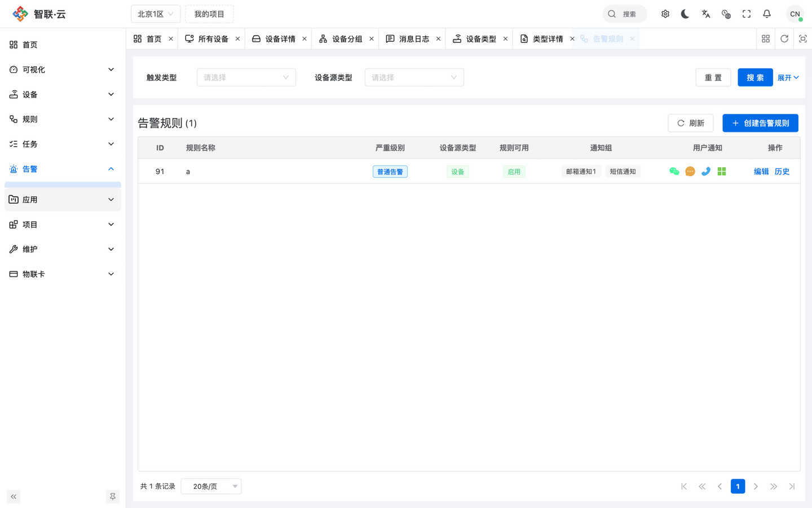Image resolution: width=812 pixels, height=508 pixels.
Task: Click the tab grid menu icon
Action: point(766,39)
